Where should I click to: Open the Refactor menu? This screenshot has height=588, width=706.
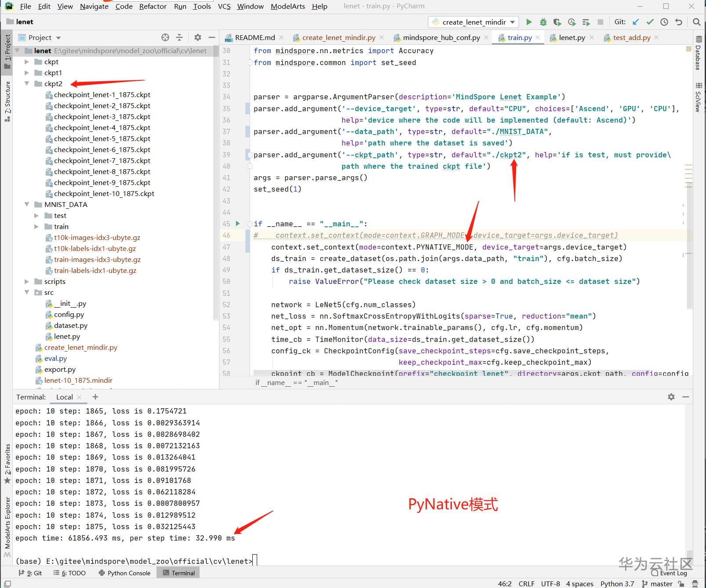[153, 6]
